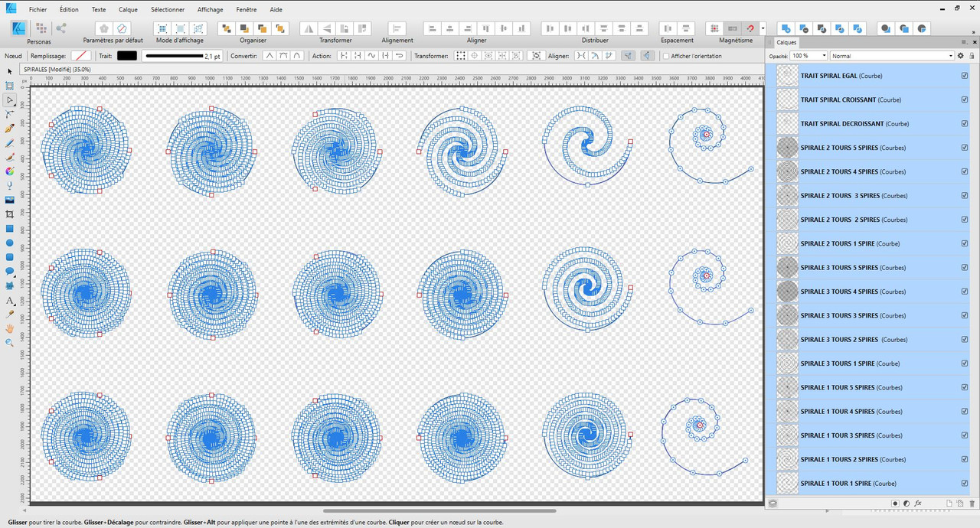This screenshot has height=528, width=980.
Task: Click the Close curve action button
Action: 358,56
